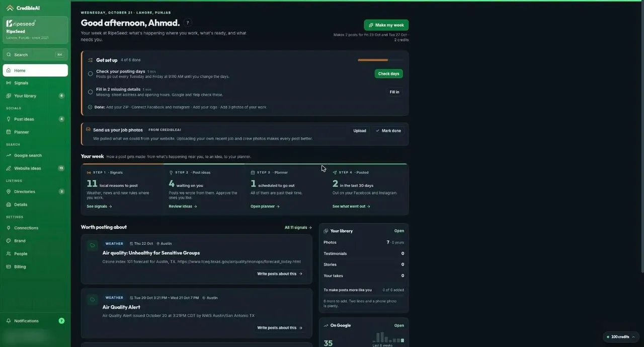This screenshot has width=644, height=347.
Task: Click the Make my week button
Action: point(386,25)
